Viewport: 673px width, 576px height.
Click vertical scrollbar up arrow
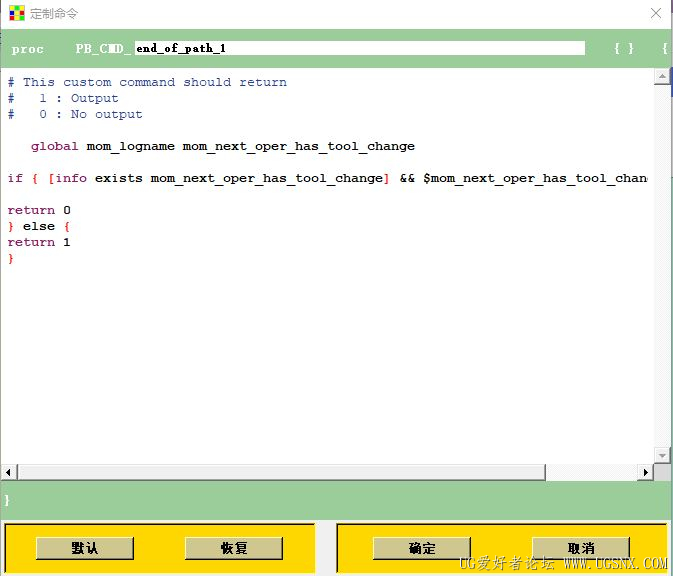(x=662, y=77)
